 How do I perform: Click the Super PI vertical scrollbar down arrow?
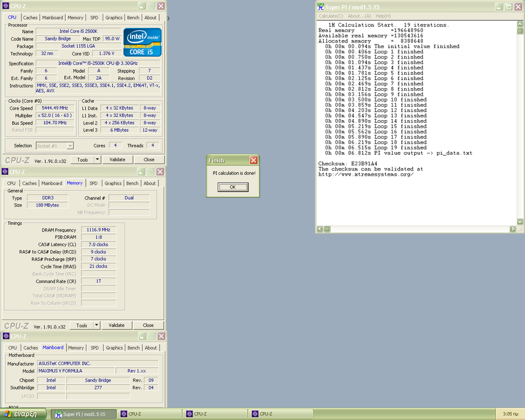coord(520,222)
